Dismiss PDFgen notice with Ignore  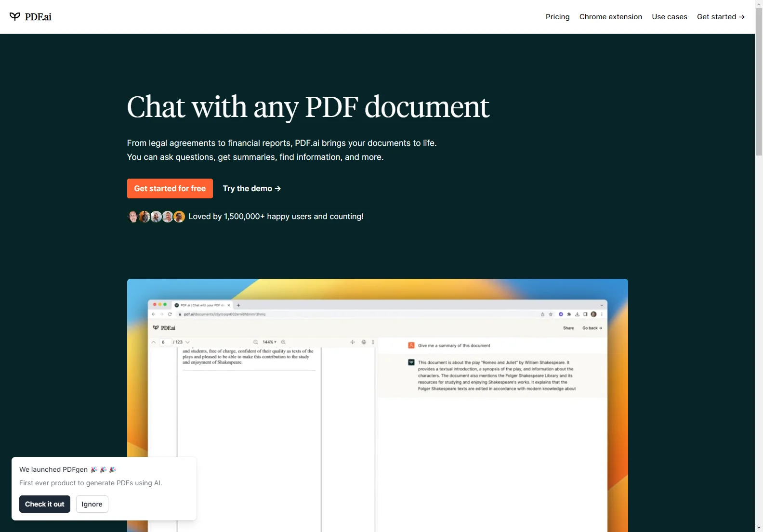click(x=92, y=504)
